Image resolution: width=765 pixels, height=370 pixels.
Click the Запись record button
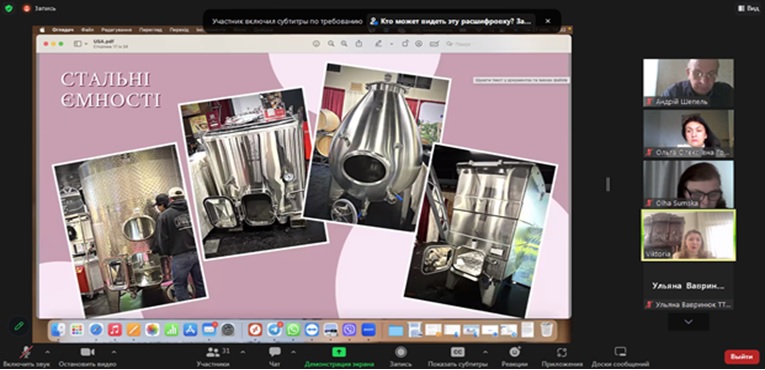point(401,357)
